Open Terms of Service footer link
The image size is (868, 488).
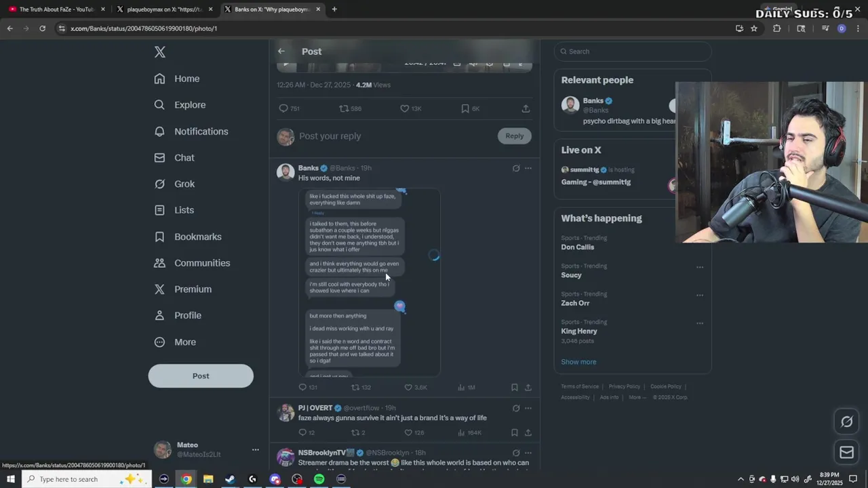pos(580,386)
